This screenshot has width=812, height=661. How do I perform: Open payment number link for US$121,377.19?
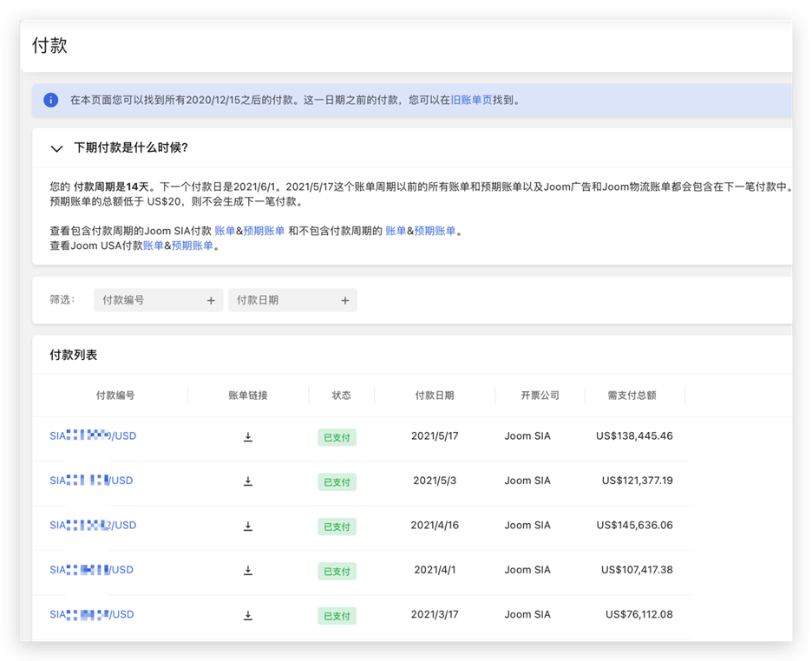(91, 481)
